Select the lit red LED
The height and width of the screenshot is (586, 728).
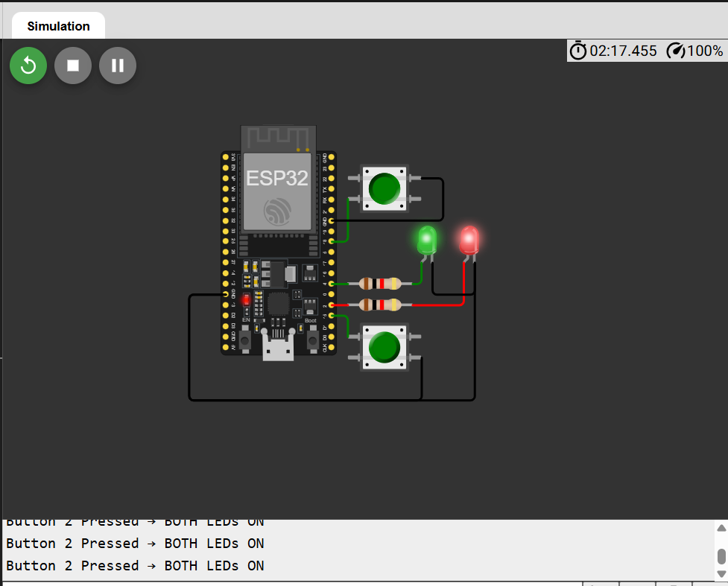point(469,240)
